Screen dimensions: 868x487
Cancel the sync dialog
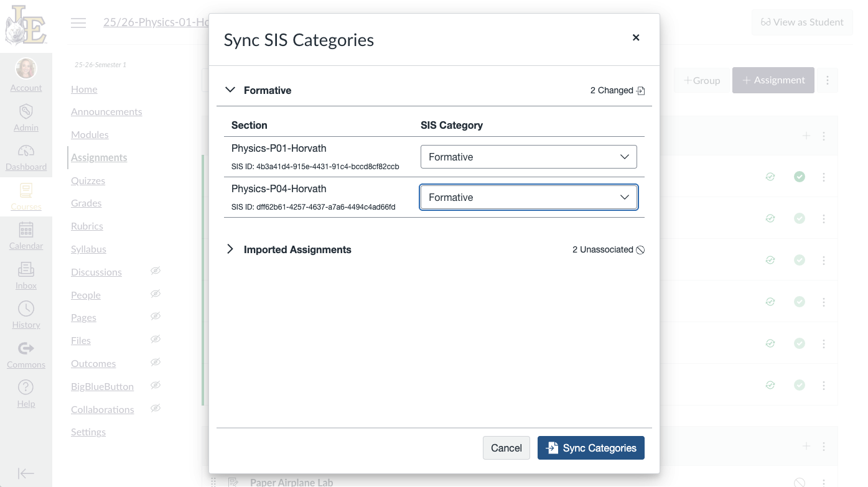click(x=506, y=448)
